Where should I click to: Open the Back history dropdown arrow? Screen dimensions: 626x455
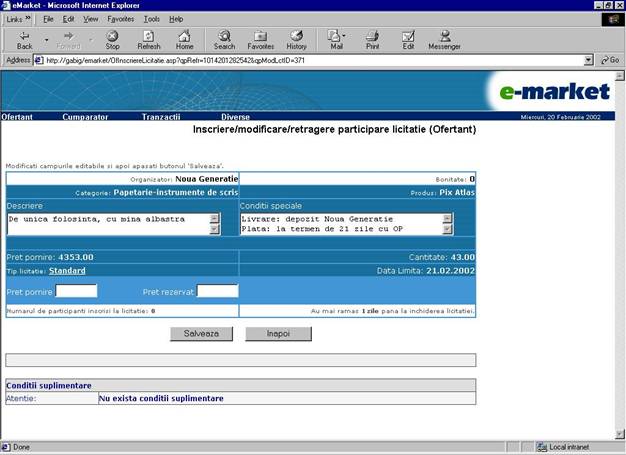pyautogui.click(x=46, y=36)
